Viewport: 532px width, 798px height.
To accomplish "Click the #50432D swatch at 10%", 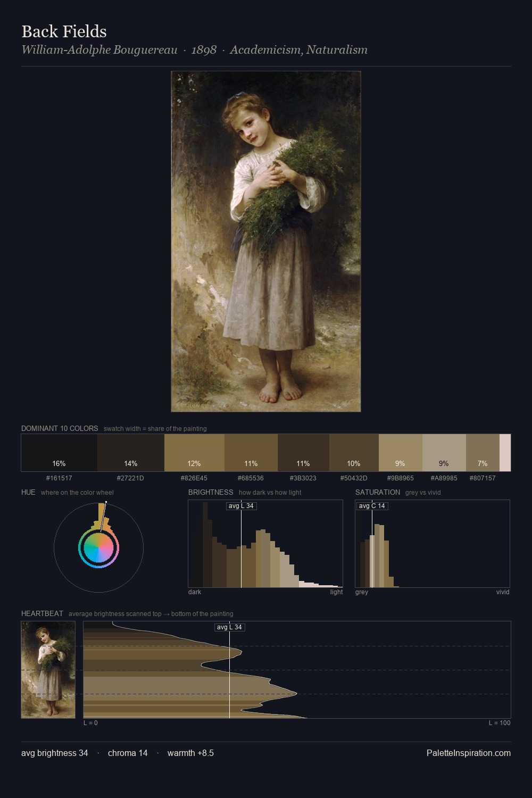I will coord(354,453).
